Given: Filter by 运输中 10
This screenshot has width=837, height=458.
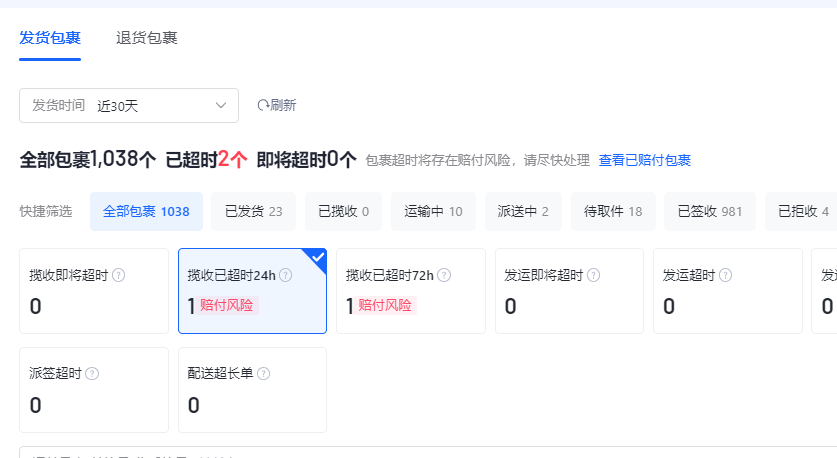Looking at the screenshot, I should click(x=433, y=211).
